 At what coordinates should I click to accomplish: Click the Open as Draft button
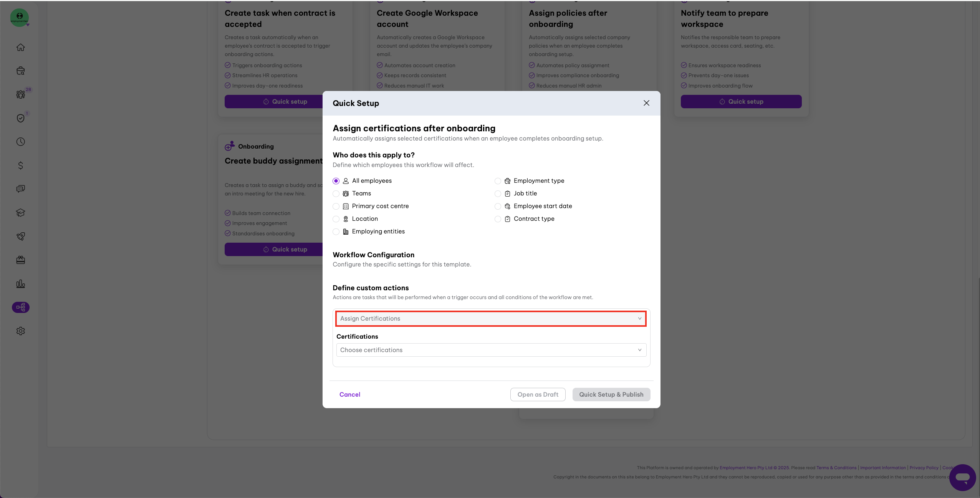tap(538, 395)
